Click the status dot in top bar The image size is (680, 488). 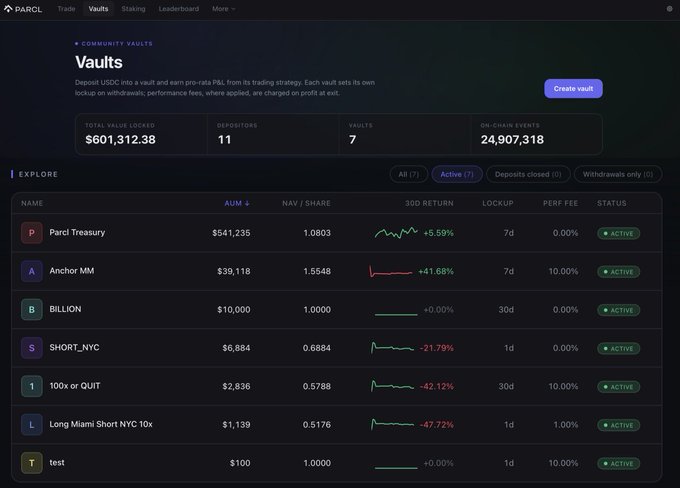[x=669, y=9]
